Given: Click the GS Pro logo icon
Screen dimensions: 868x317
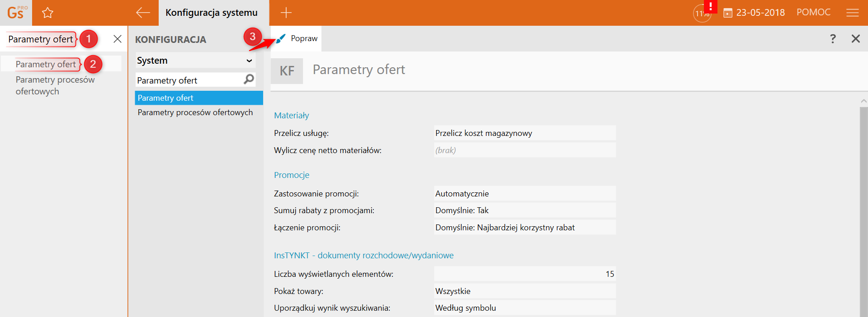Looking at the screenshot, I should pos(16,13).
